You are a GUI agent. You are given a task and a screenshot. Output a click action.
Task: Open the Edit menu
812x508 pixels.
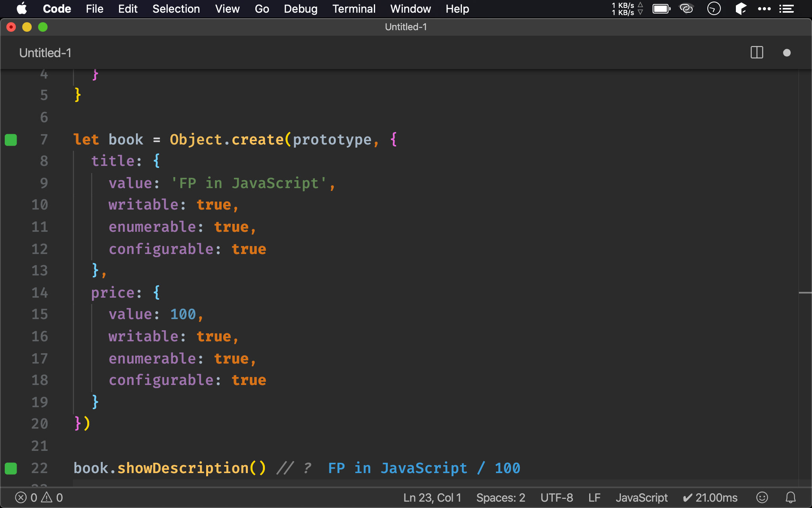pyautogui.click(x=128, y=9)
